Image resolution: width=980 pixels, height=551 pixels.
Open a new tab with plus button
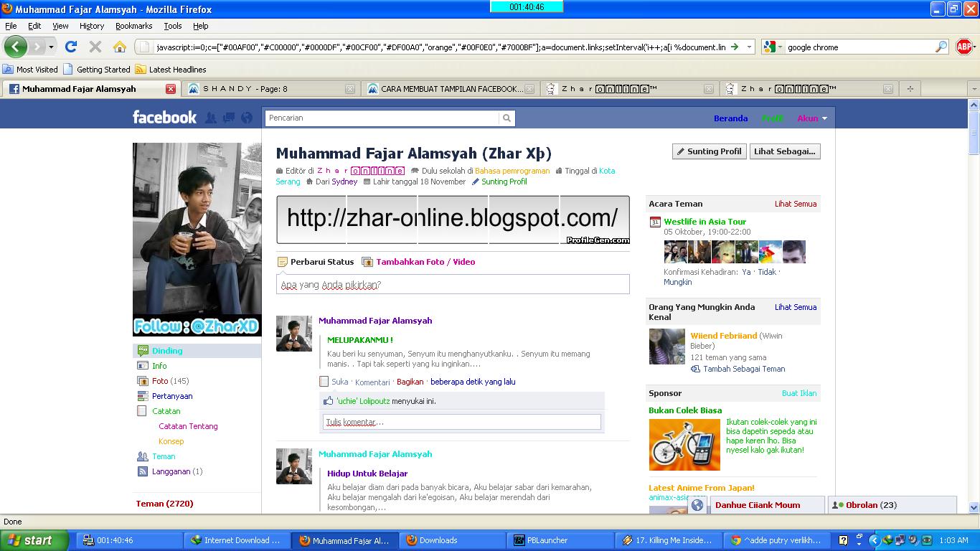point(910,89)
